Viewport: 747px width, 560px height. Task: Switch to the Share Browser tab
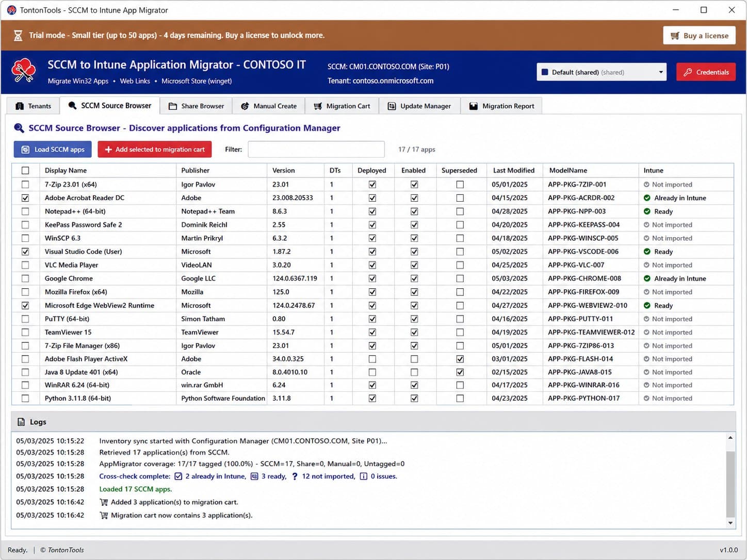(196, 106)
